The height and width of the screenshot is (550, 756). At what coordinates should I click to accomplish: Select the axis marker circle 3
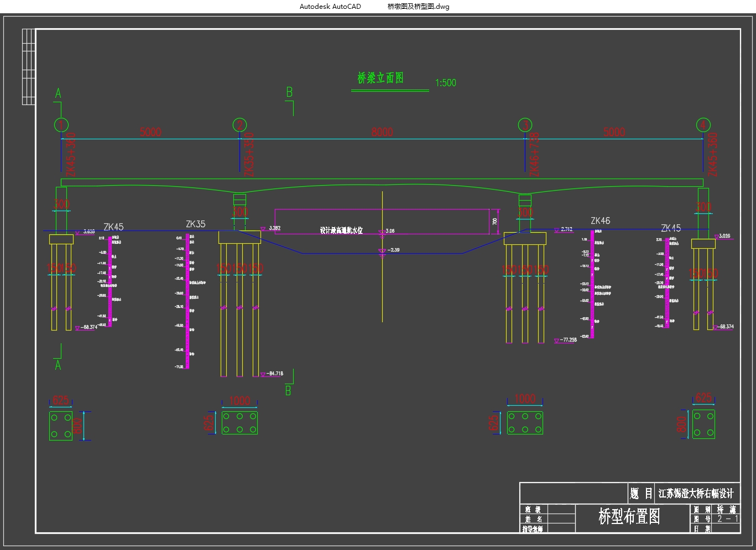(x=525, y=125)
